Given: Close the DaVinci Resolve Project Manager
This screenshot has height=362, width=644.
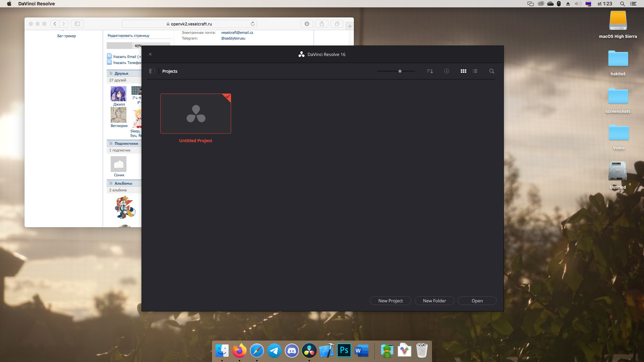Looking at the screenshot, I should 150,54.
